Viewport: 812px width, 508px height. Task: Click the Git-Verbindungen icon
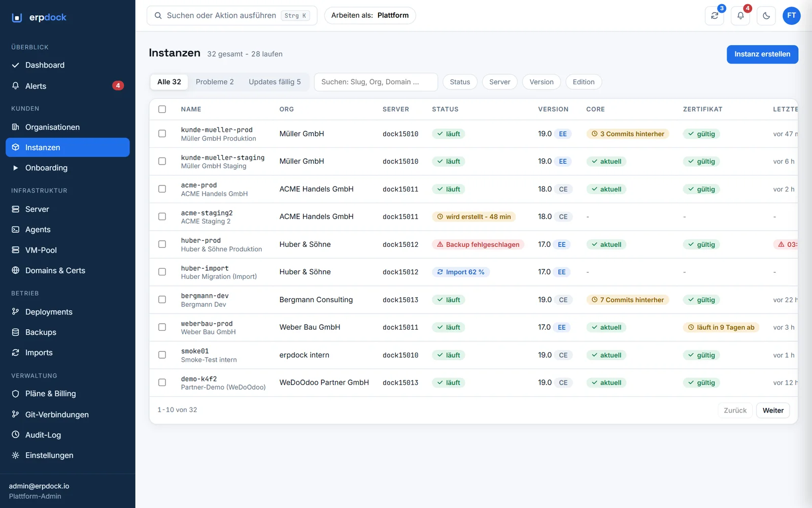(x=16, y=415)
